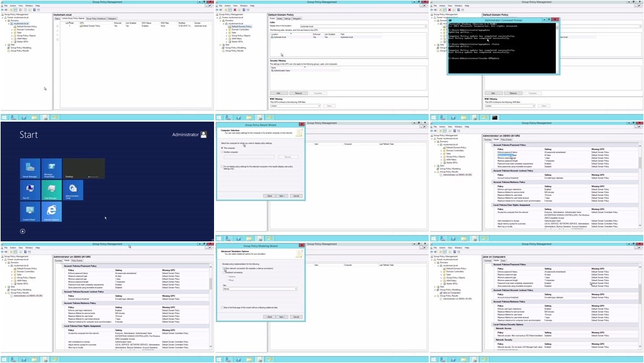Launch the Internet Explorer tile on Start screen
Screen dimensions: 644x363
tap(52, 211)
